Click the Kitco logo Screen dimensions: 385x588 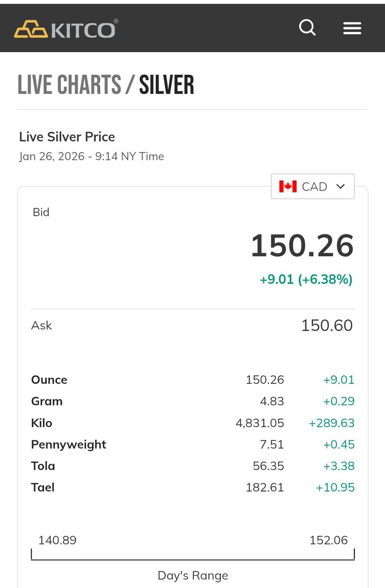66,29
